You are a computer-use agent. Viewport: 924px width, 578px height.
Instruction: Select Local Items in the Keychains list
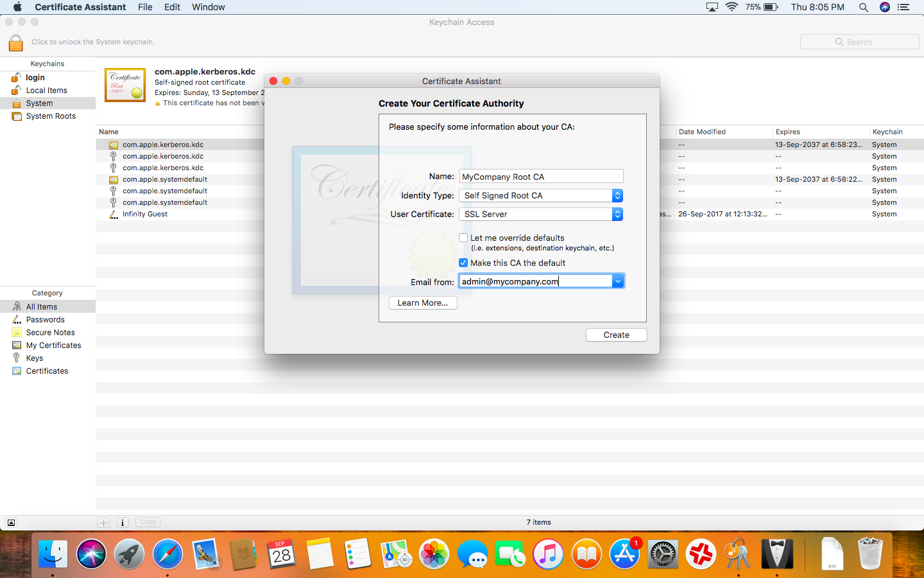click(47, 91)
